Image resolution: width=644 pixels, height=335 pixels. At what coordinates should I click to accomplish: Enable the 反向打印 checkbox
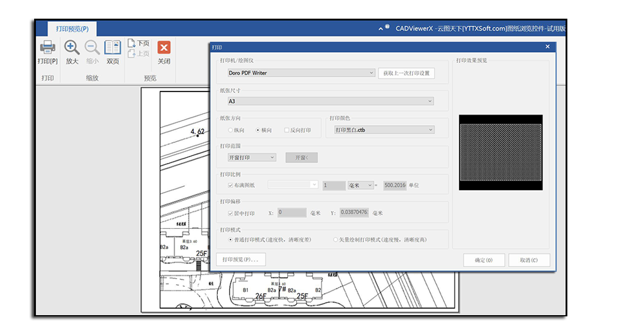coord(287,130)
